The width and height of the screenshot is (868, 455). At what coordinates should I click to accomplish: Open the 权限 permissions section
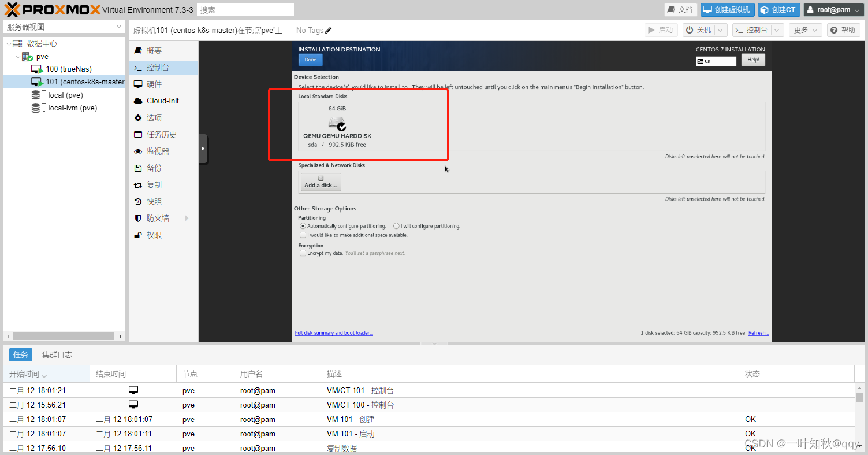click(x=163, y=235)
